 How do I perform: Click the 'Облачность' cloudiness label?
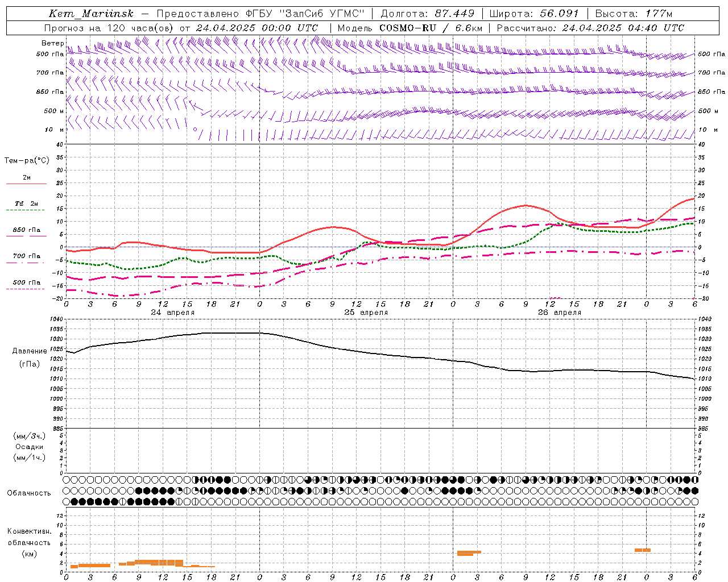click(x=29, y=493)
